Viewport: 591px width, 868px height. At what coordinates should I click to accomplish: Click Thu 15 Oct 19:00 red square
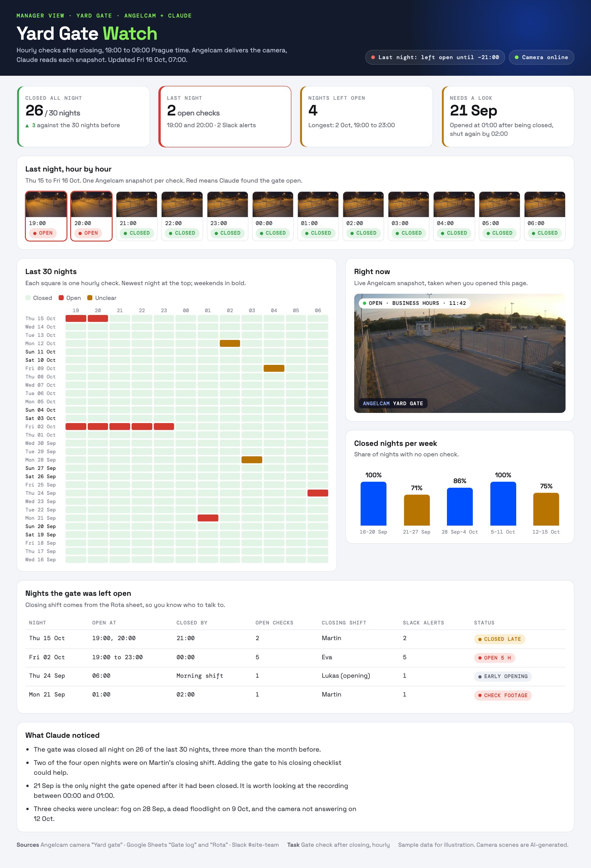tap(76, 319)
